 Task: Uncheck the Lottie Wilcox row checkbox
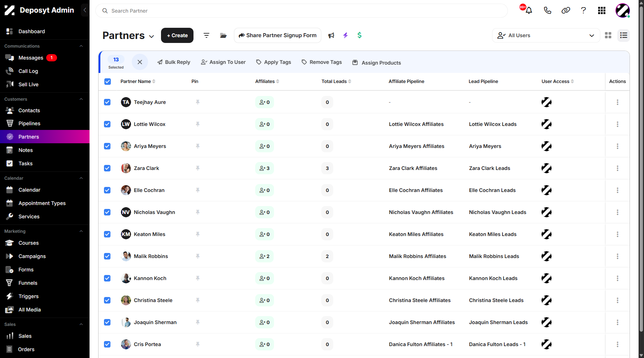click(x=107, y=124)
